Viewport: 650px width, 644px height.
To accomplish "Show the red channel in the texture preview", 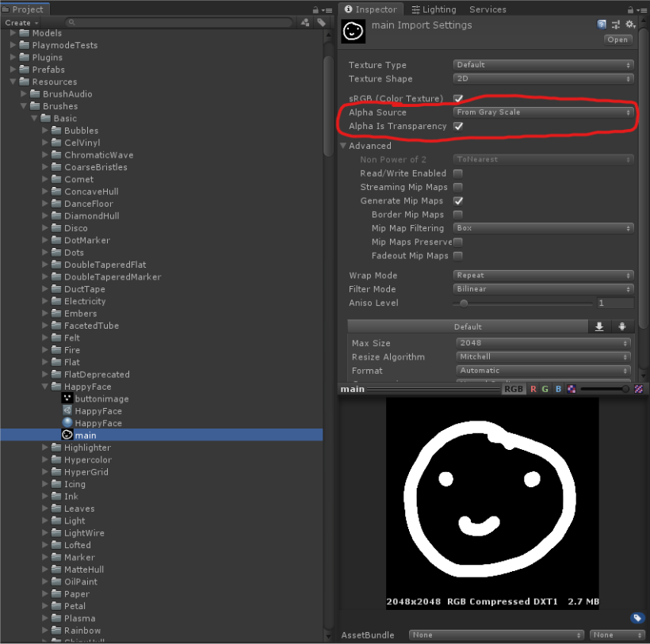I will (x=533, y=388).
